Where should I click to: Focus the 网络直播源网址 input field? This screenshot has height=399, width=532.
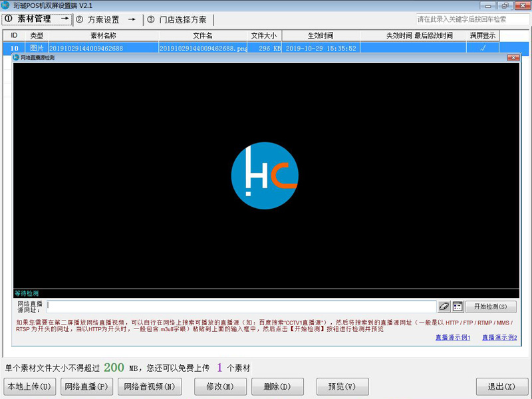tap(241, 307)
